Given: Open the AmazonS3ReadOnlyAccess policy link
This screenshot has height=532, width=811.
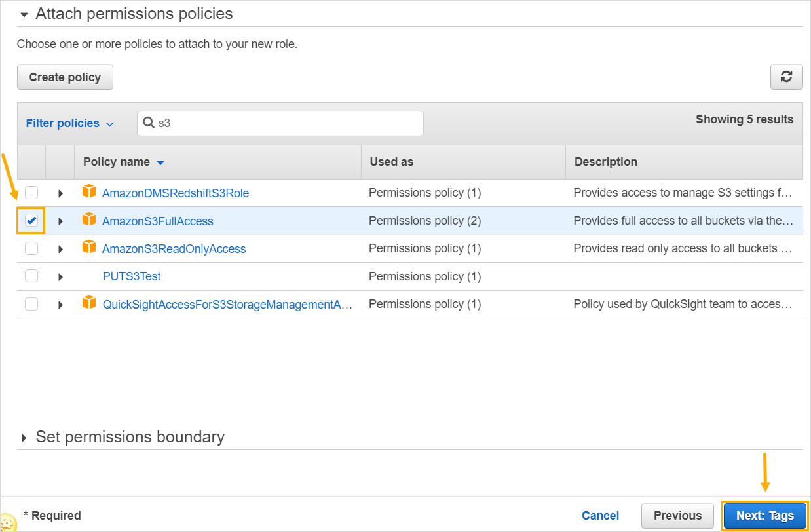Looking at the screenshot, I should point(174,249).
